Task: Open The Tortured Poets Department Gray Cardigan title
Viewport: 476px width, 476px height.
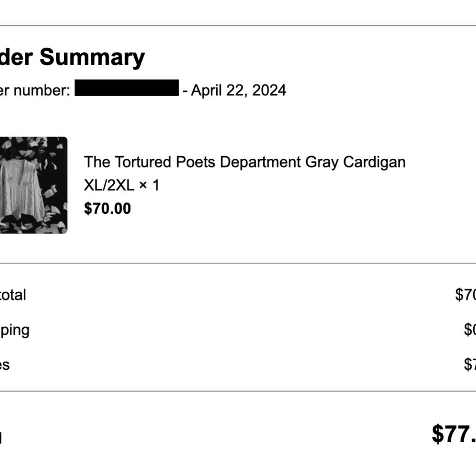Action: point(245,162)
